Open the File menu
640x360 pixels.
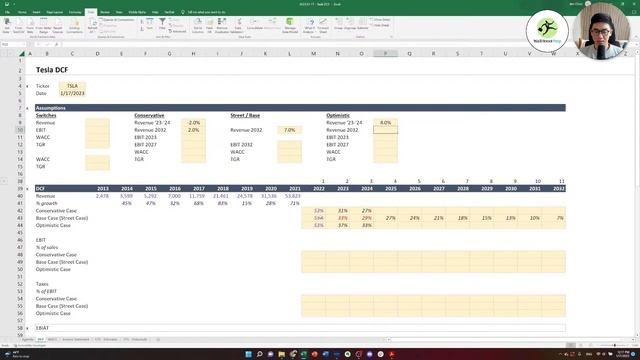click(x=7, y=12)
